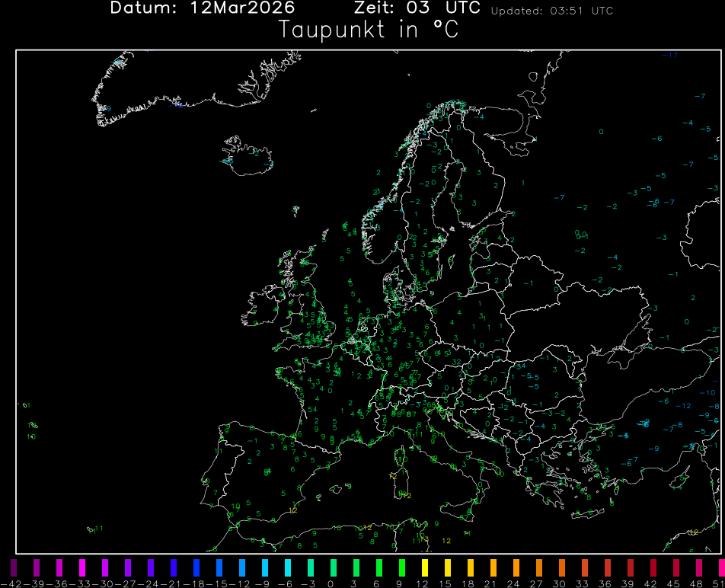This screenshot has height=588, width=725.
Task: Click the red 39 legend swatch
Action: [x=631, y=567]
